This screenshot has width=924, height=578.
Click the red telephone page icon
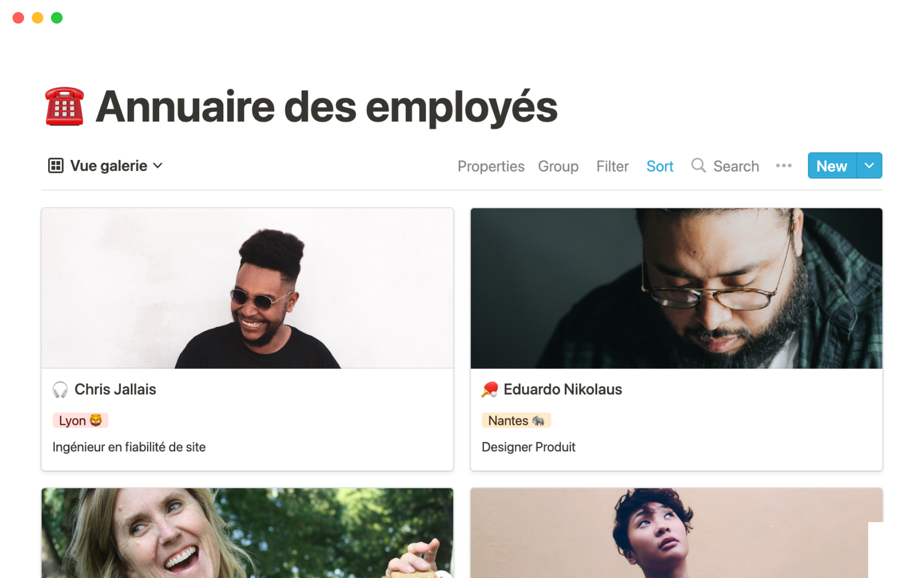[64, 106]
